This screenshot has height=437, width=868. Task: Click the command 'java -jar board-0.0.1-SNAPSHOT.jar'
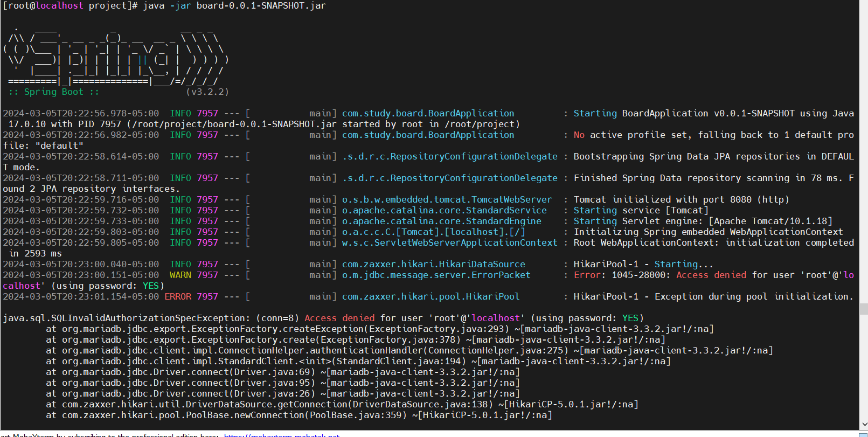(234, 6)
